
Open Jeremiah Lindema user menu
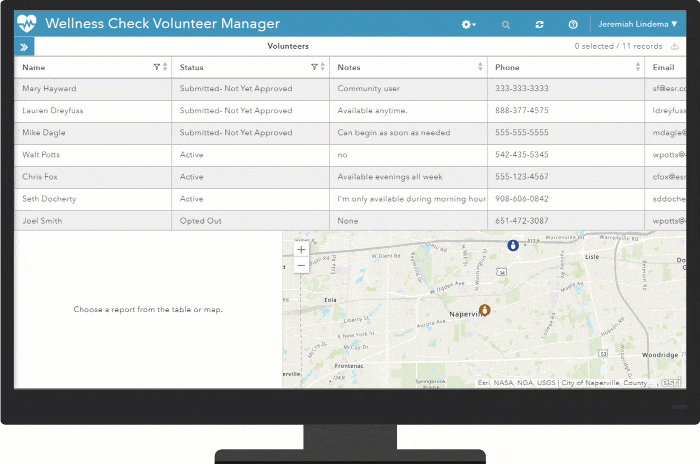tap(638, 24)
